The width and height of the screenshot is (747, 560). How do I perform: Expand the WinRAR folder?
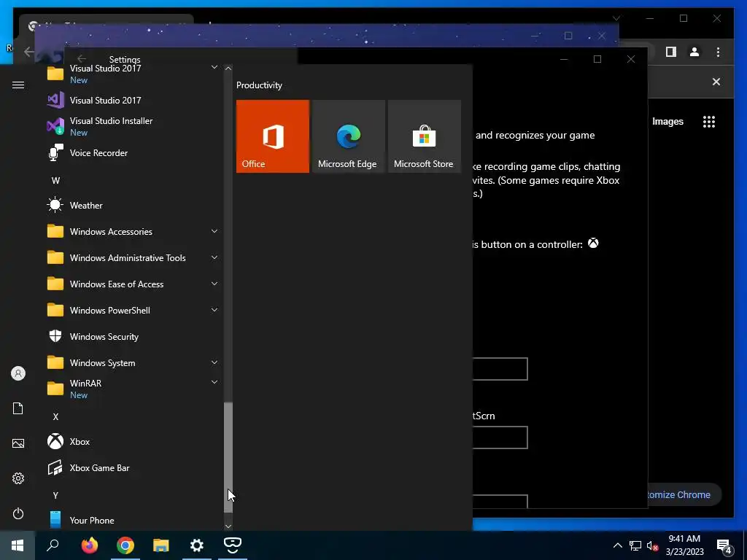coord(214,382)
